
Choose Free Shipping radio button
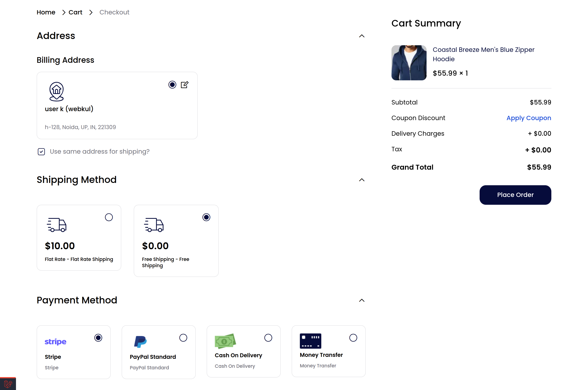206,217
